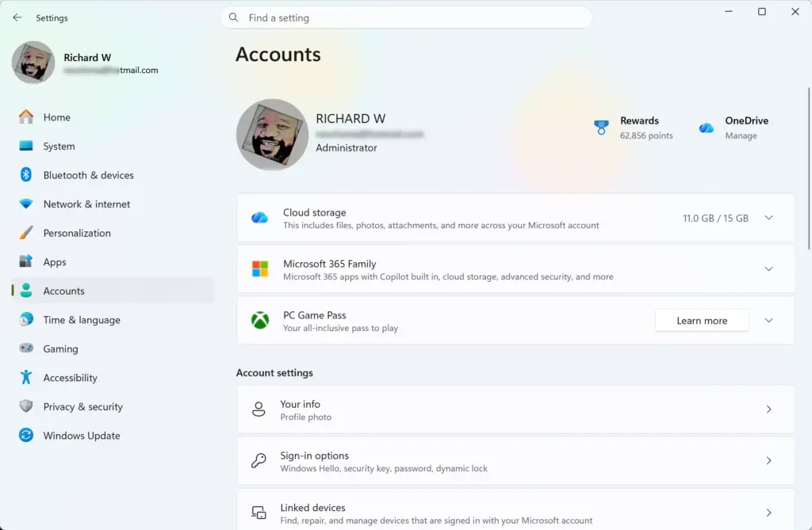Click the Administrator label
Viewport: 812px width, 530px height.
[x=347, y=147]
